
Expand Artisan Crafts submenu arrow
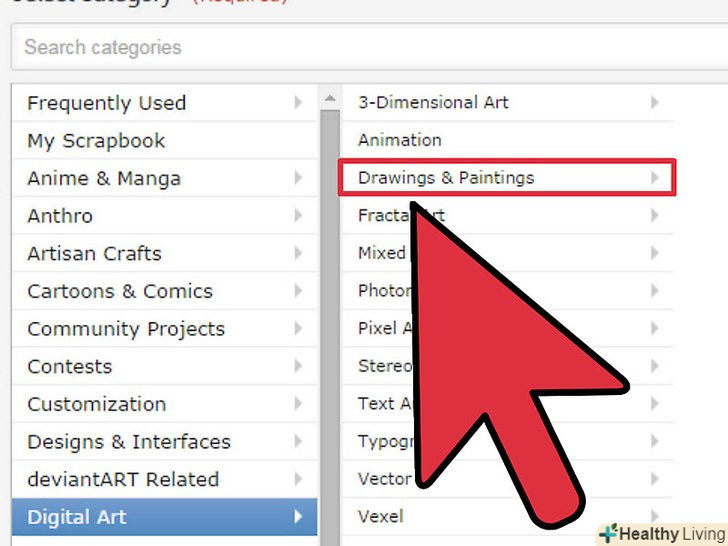[x=298, y=253]
